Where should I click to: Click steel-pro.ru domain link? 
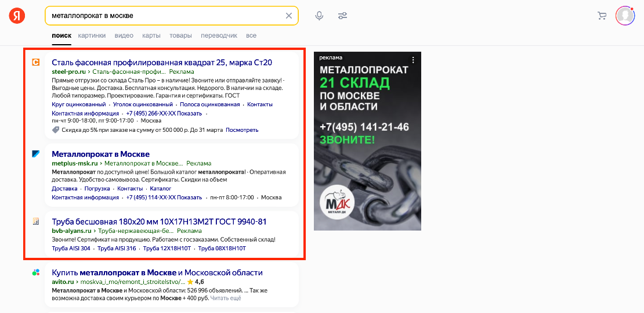68,71
